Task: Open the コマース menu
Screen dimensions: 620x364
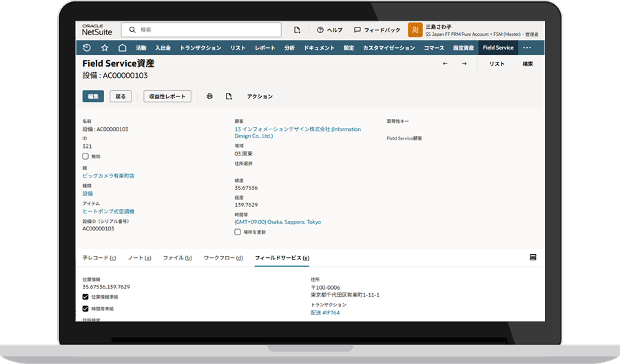Action: [434, 47]
